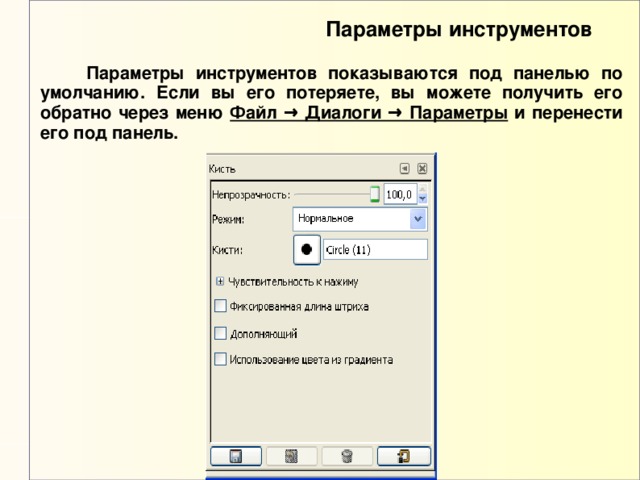
Task: Click the opacity spinner down arrow
Action: pyautogui.click(x=422, y=199)
